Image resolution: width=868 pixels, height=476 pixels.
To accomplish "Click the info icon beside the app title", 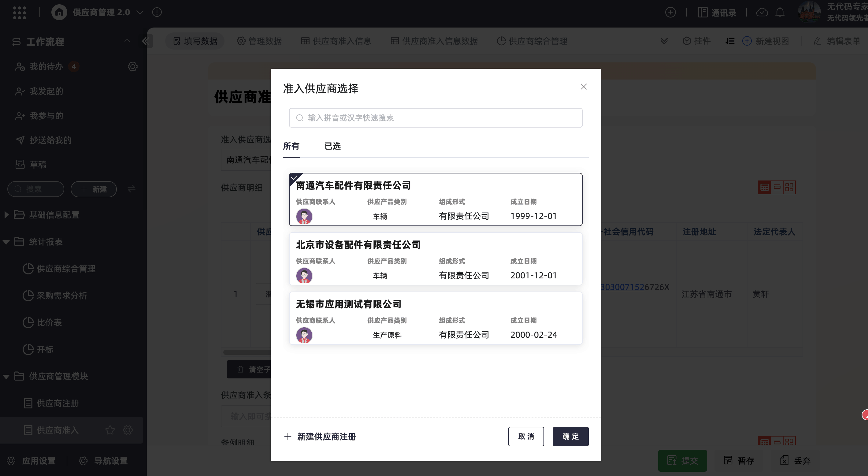I will [157, 13].
